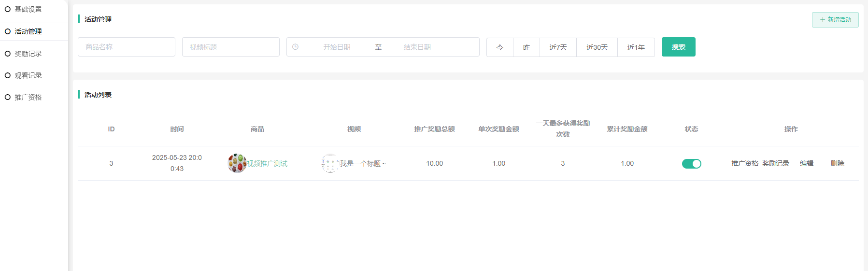Toggle the status switch for activity 3
Viewport: 868px width, 271px height.
click(x=691, y=164)
